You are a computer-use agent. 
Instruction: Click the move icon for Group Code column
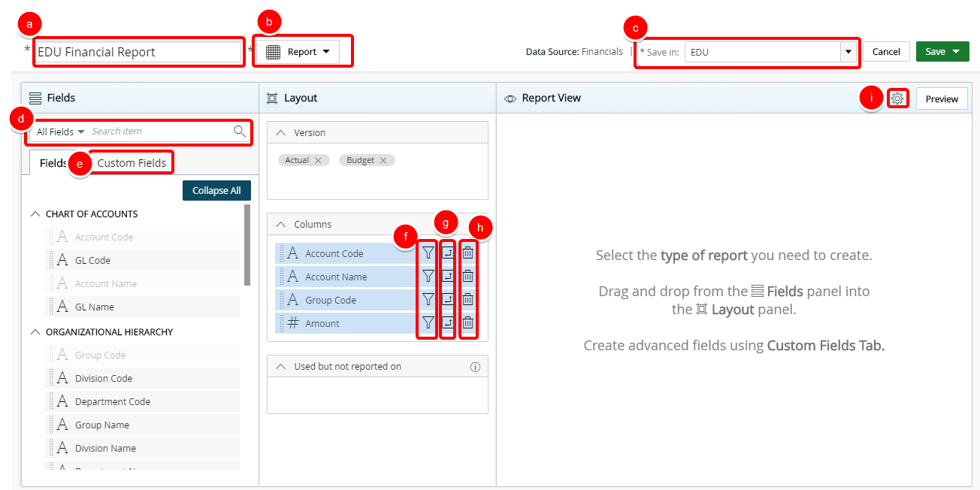[x=448, y=300]
